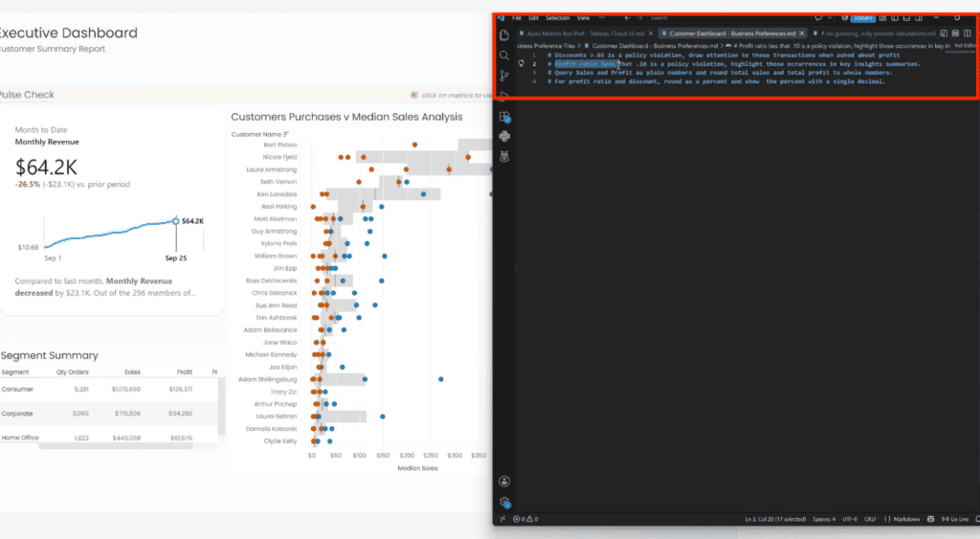Viewport: 980px width, 539px height.
Task: Click the VS Code logo in title bar
Action: [x=501, y=17]
